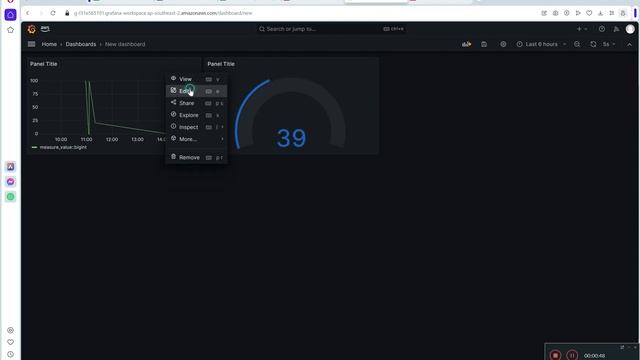The image size is (640, 360).
Task: Click the 100 label on the y-axis
Action: 34,81
